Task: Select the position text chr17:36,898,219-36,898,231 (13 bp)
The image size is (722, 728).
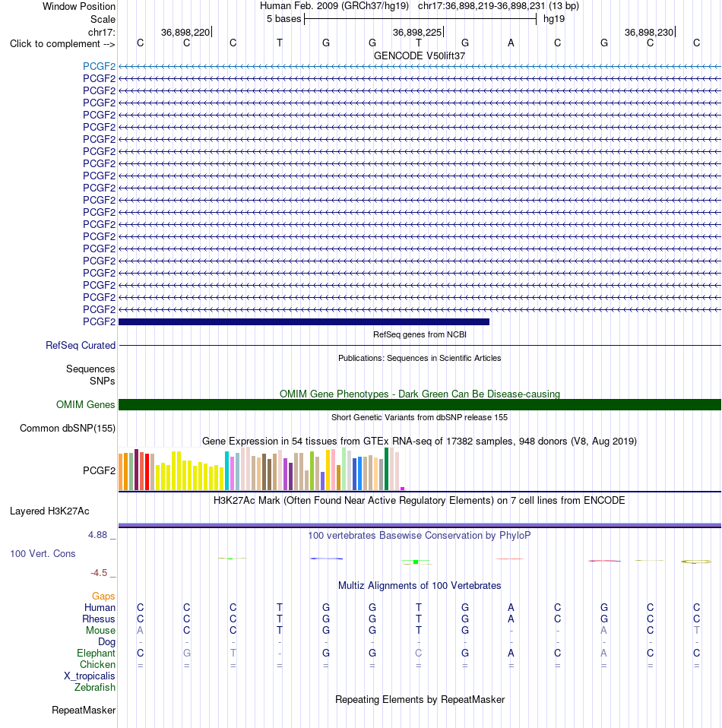Action: click(x=499, y=6)
